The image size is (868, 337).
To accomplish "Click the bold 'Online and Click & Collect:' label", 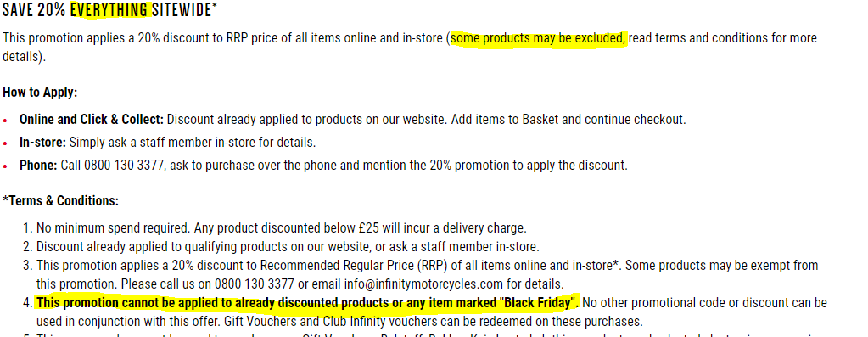I will pos(92,119).
